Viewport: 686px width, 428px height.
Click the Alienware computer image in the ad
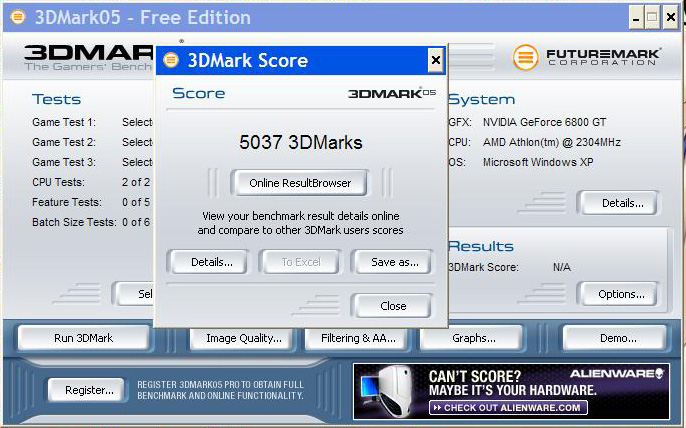[388, 391]
